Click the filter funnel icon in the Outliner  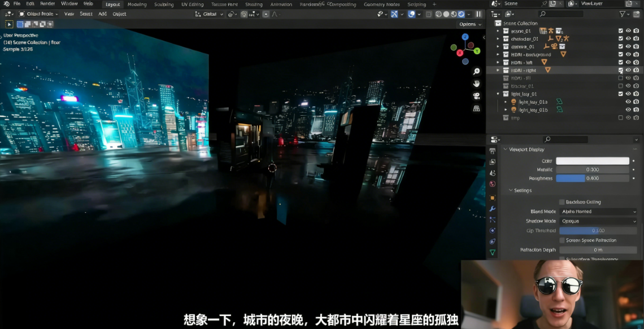click(x=623, y=14)
